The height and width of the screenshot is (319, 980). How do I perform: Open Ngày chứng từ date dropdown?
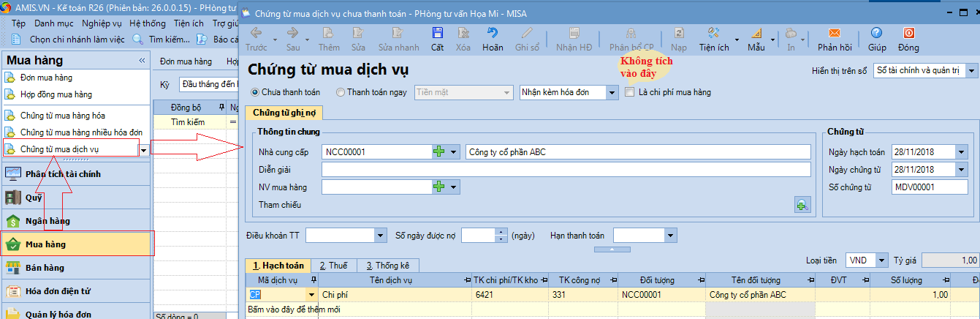[961, 170]
